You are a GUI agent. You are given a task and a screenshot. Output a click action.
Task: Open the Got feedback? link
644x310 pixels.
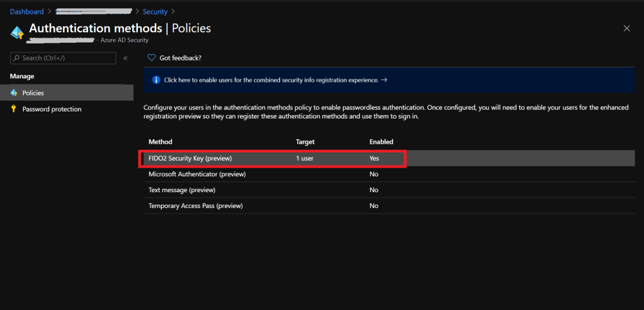pyautogui.click(x=180, y=58)
